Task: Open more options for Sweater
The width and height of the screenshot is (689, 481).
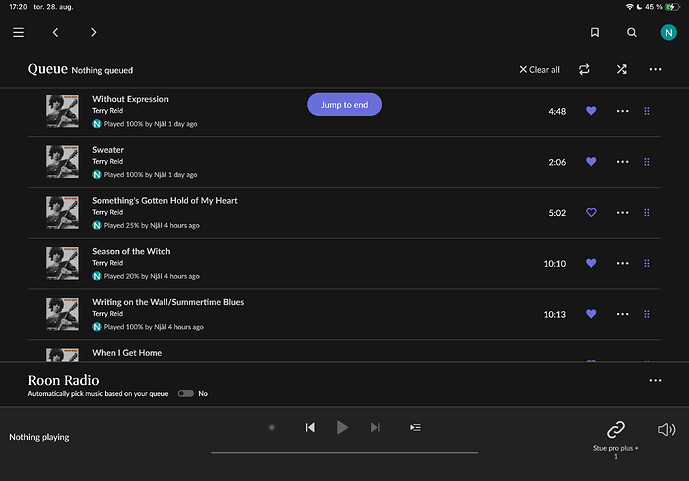Action: [622, 162]
